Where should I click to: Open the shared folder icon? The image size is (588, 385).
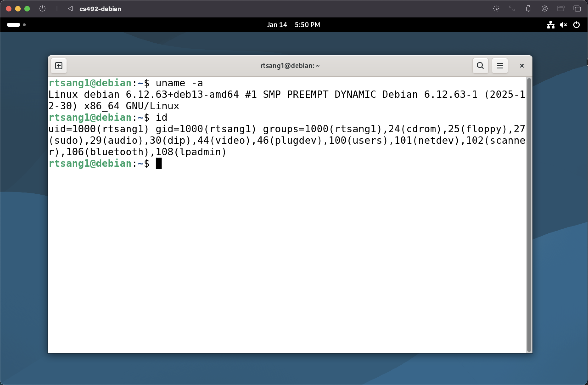(561, 9)
